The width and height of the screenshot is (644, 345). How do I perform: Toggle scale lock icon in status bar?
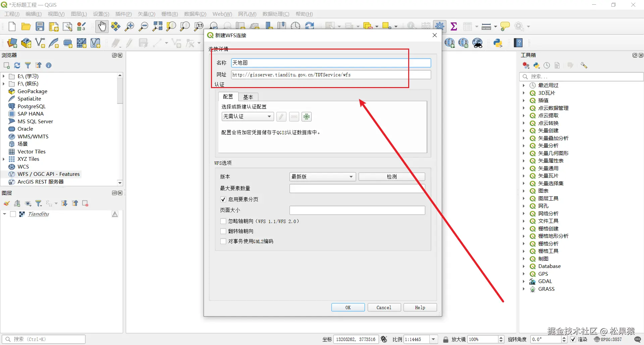446,339
